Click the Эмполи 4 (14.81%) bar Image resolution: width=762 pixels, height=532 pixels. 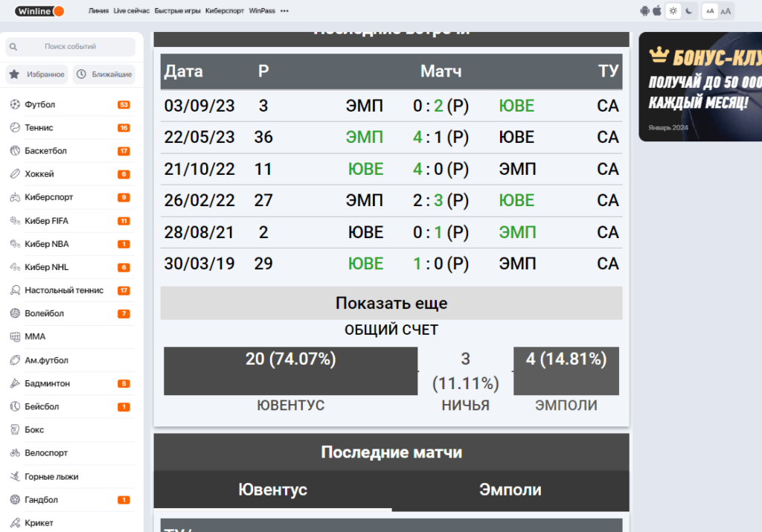point(566,371)
